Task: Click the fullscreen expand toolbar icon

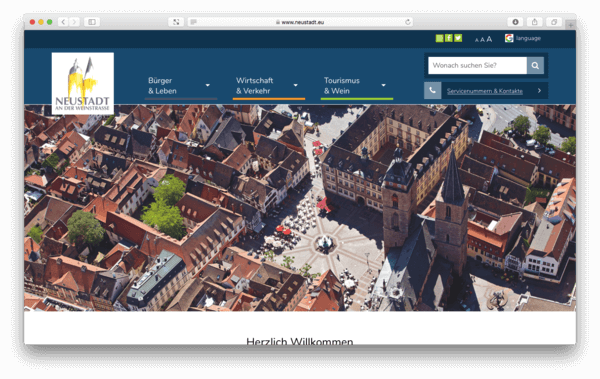Action: click(x=176, y=22)
